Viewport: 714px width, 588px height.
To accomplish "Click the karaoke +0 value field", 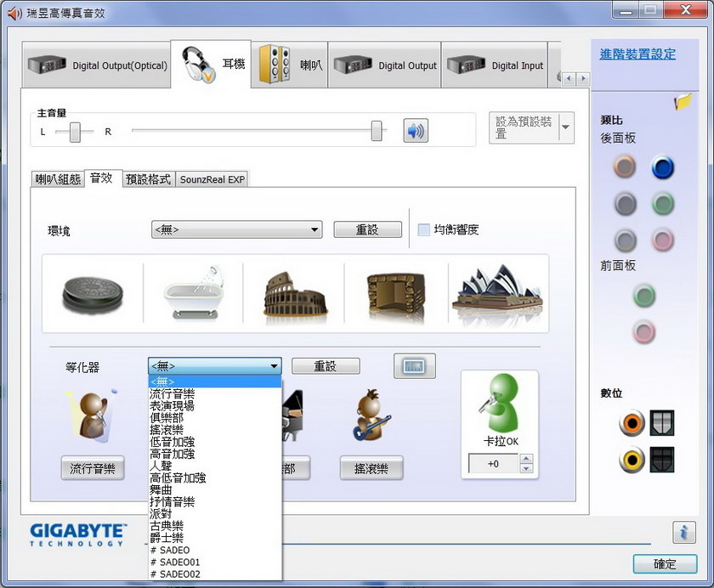I will [x=494, y=464].
